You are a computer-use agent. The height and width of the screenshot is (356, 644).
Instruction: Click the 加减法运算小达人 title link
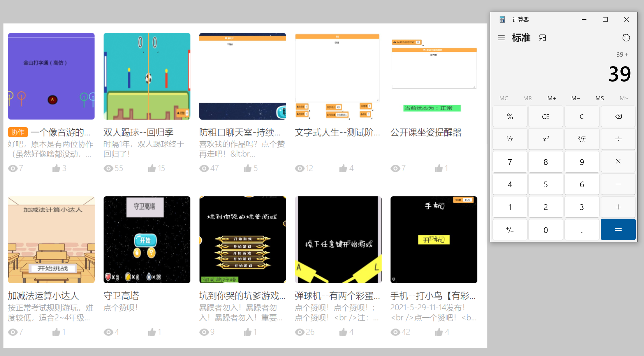tap(43, 296)
